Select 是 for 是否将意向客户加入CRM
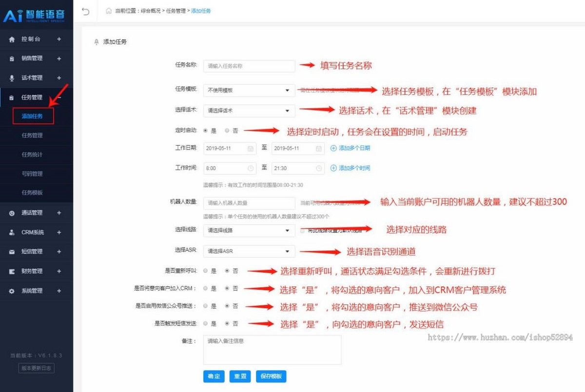585x392 pixels. pos(206,288)
